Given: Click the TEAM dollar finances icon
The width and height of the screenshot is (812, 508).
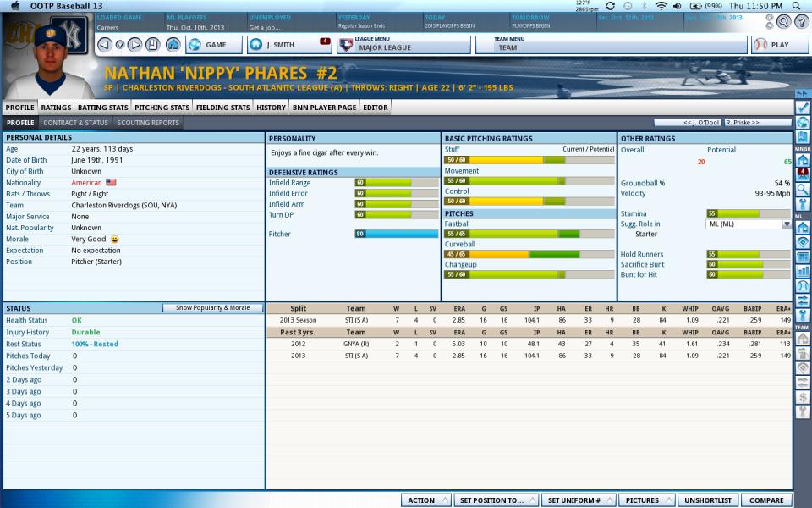Looking at the screenshot, I should click(x=803, y=398).
